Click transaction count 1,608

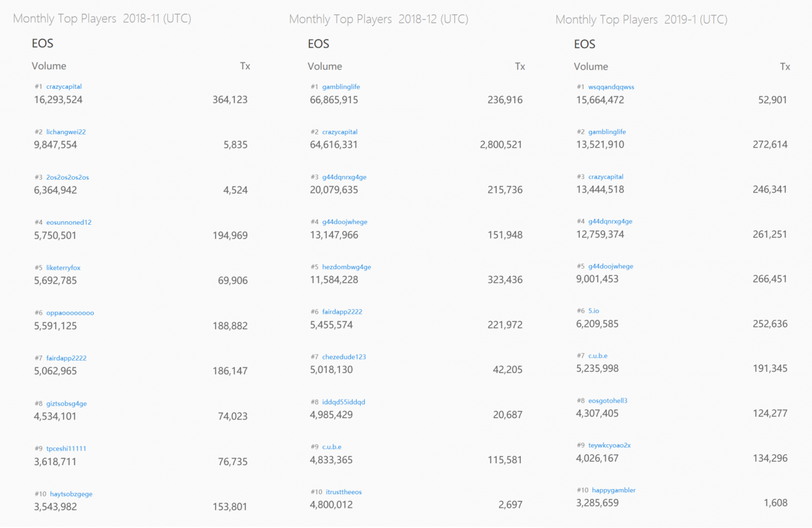click(x=775, y=503)
